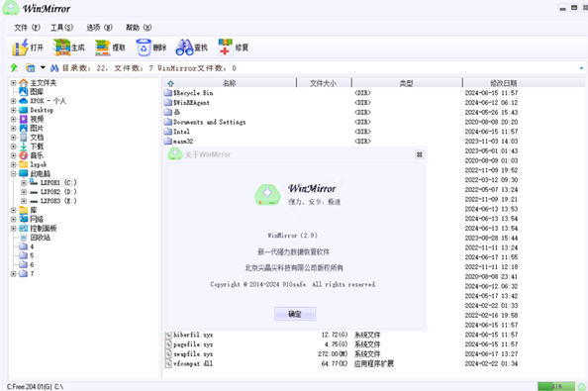
Task: Select the vfcompat.dll file
Action: [x=193, y=363]
